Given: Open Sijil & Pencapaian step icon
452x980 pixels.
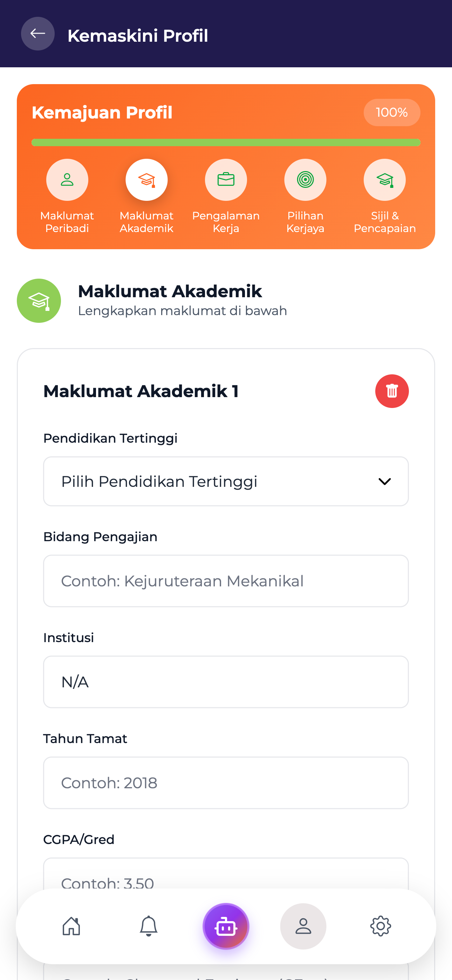Looking at the screenshot, I should 384,179.
